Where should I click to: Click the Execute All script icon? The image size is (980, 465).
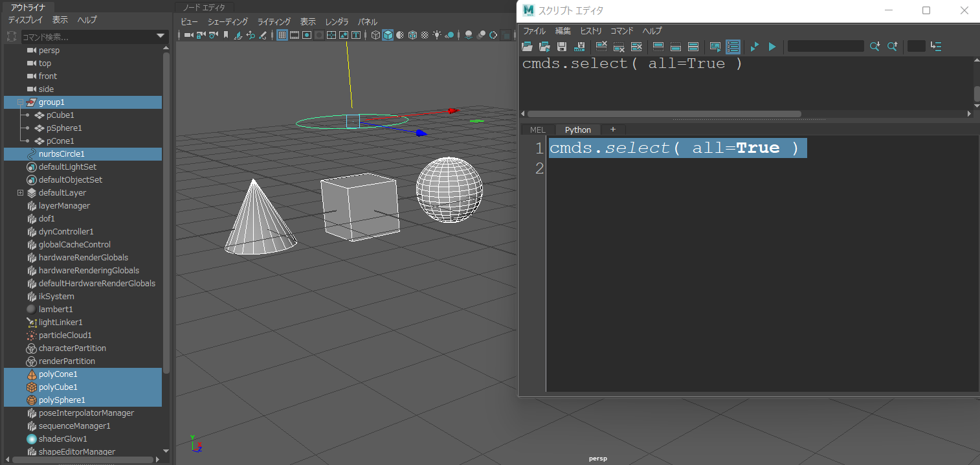(x=755, y=47)
